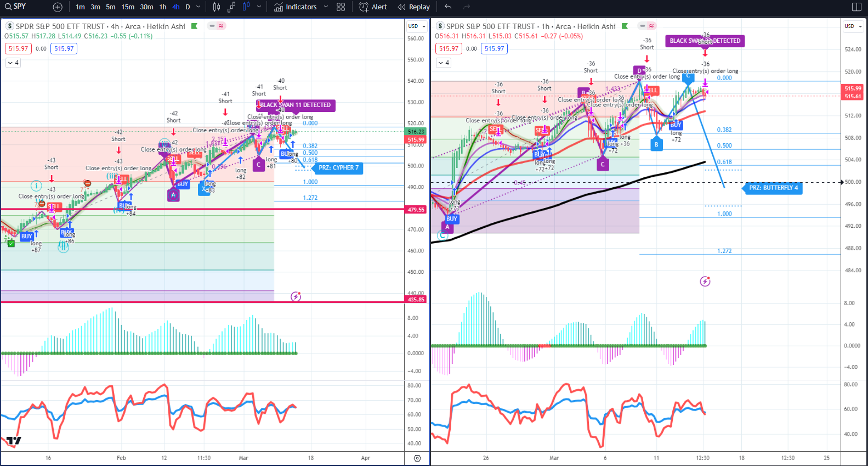Click the 12:30 label left of 18 on the 1h time axis
The height and width of the screenshot is (466, 868).
pos(702,458)
